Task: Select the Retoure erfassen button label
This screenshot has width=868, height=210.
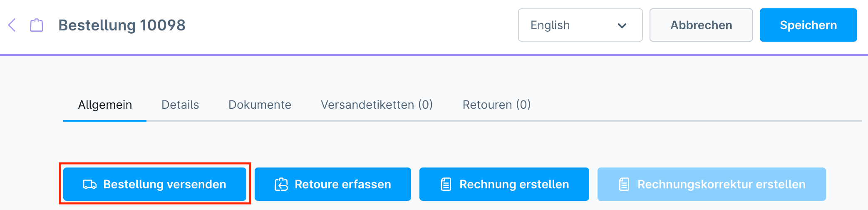Action: click(342, 184)
